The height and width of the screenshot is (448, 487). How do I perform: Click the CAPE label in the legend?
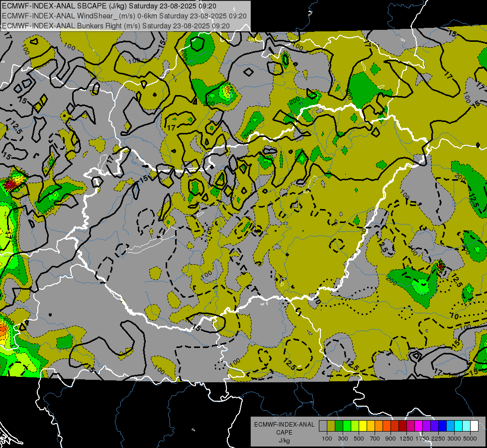tap(284, 433)
